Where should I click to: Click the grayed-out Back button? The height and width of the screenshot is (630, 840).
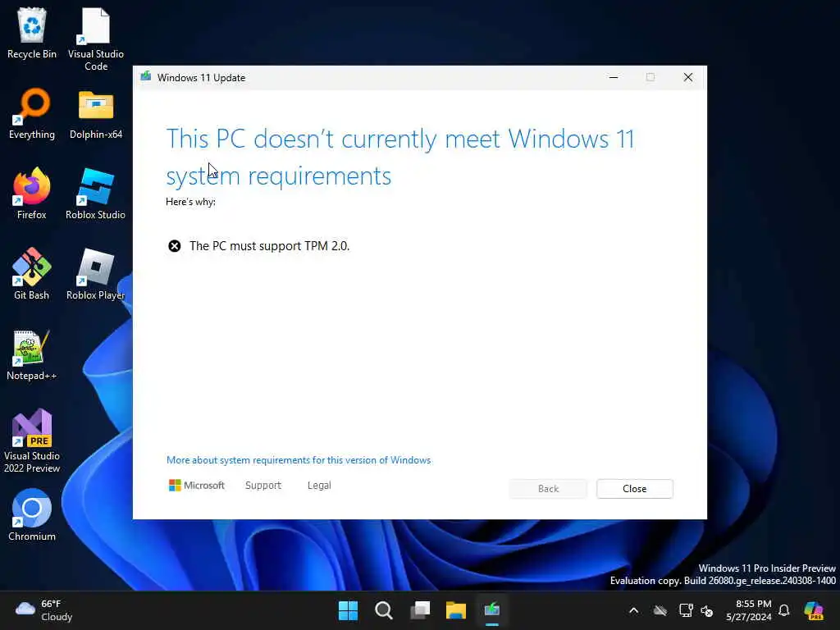click(x=548, y=489)
